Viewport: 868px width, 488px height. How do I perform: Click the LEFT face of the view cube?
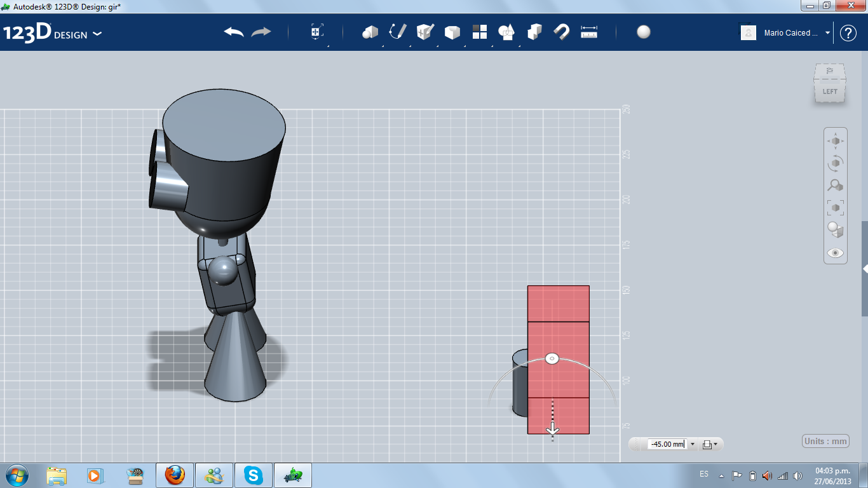tap(830, 91)
